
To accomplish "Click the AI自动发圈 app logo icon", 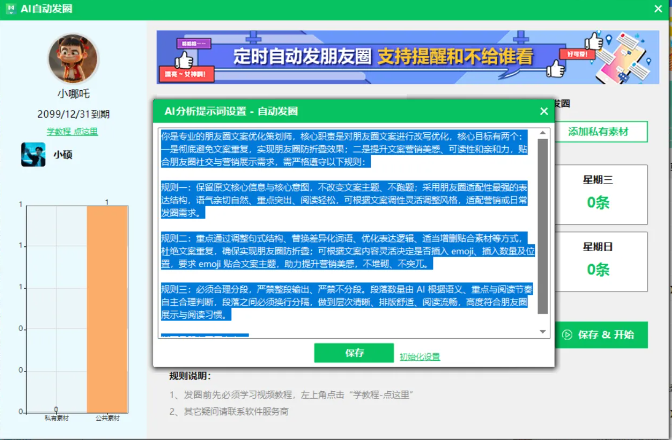I will pyautogui.click(x=10, y=9).
